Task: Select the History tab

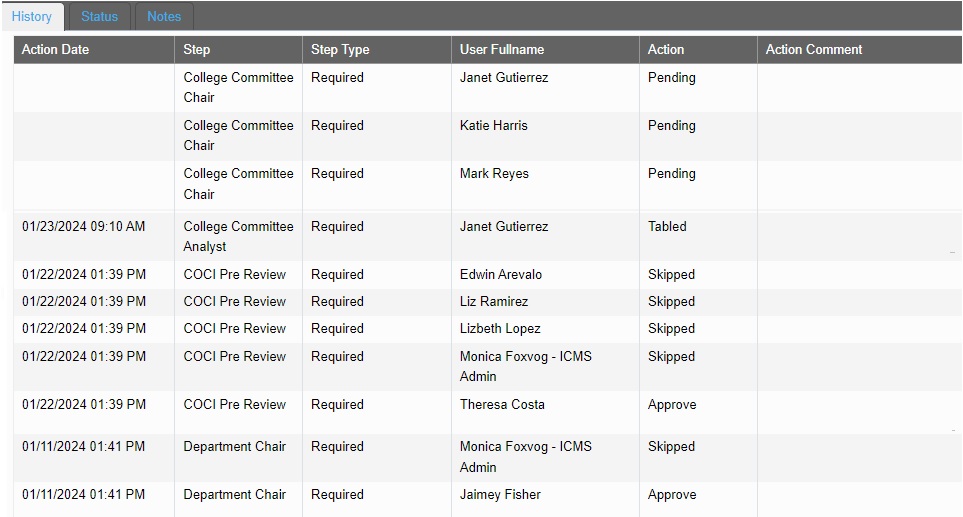Action: (32, 17)
